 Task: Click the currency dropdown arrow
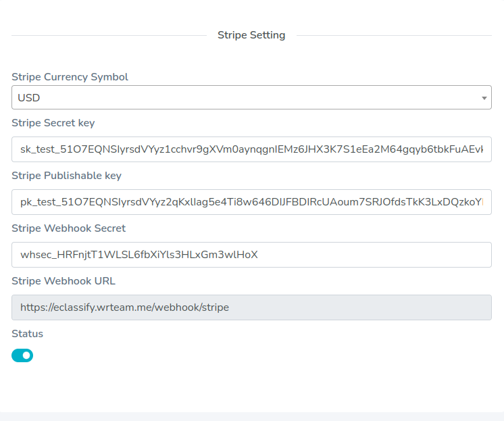click(484, 98)
